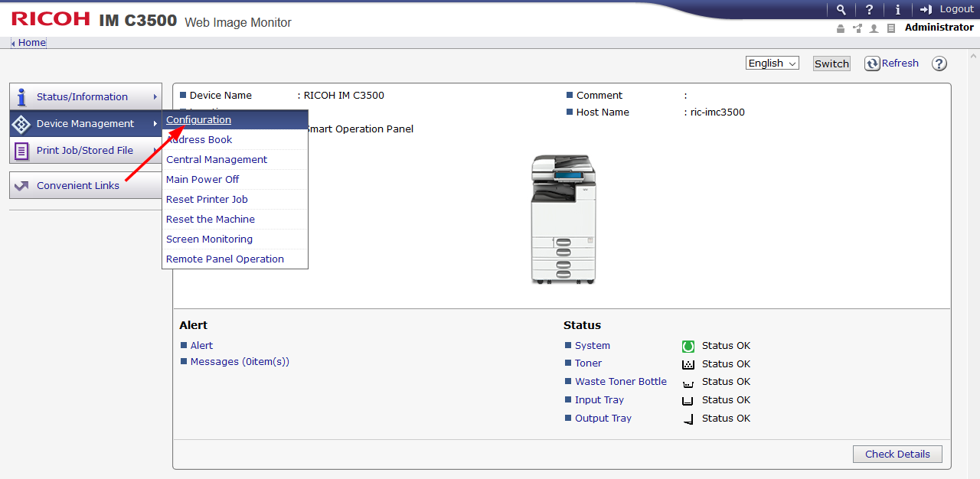Click the Check Details button
This screenshot has width=980, height=479.
[897, 455]
